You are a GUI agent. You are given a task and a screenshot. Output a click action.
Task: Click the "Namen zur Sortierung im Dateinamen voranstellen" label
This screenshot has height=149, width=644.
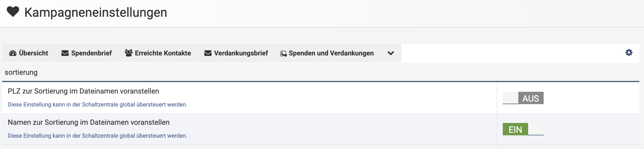click(x=88, y=122)
